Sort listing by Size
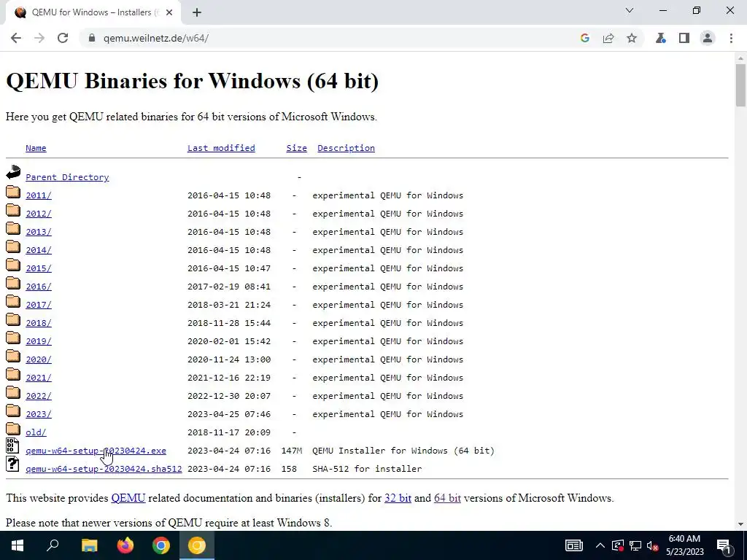 [296, 148]
